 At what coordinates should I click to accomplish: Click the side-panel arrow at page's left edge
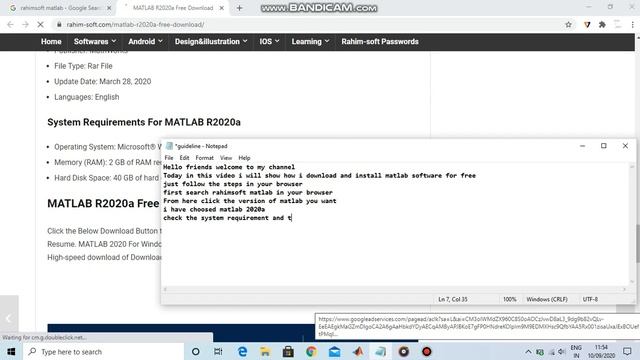pos(9,318)
